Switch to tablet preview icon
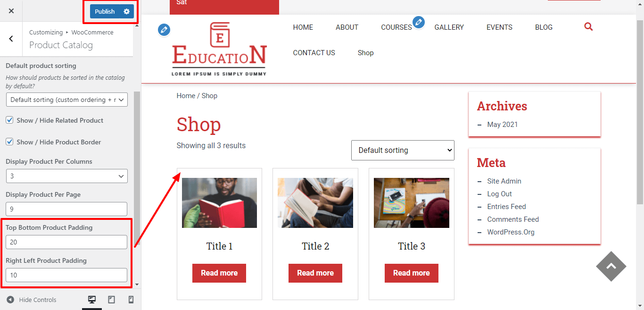 pos(111,300)
